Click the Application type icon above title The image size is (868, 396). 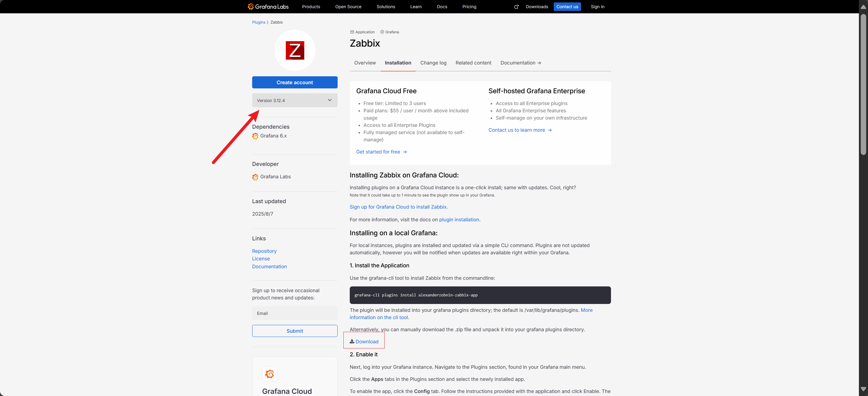tap(352, 32)
